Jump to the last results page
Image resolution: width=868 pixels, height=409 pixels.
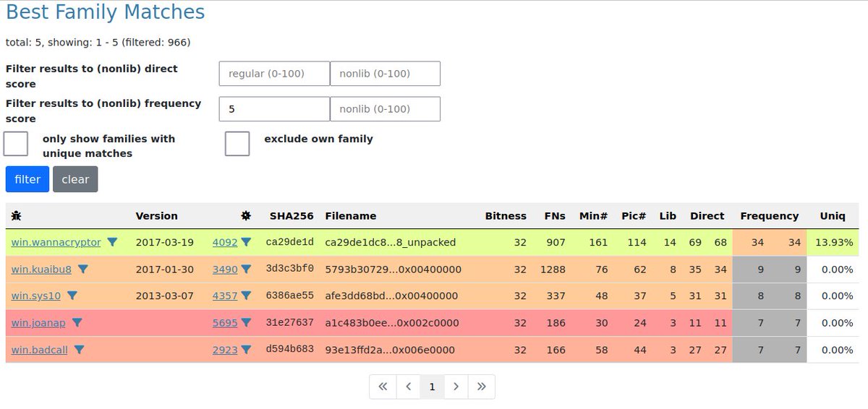(x=481, y=387)
